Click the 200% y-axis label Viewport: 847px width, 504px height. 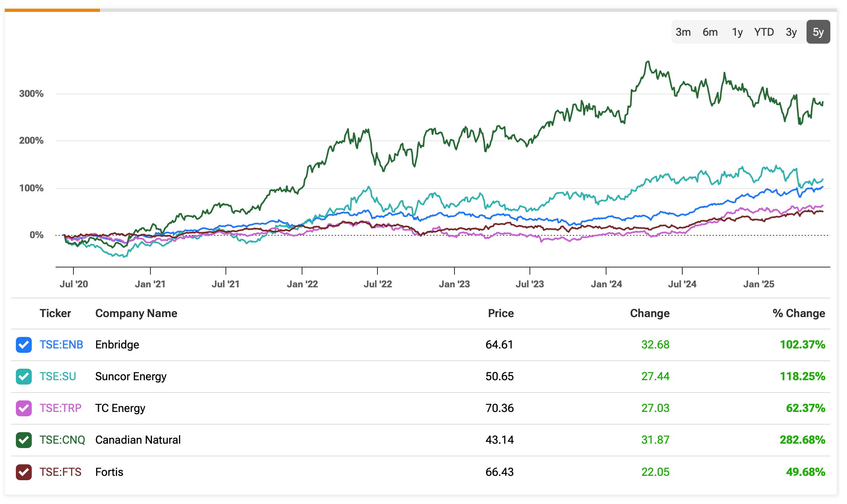(x=31, y=140)
